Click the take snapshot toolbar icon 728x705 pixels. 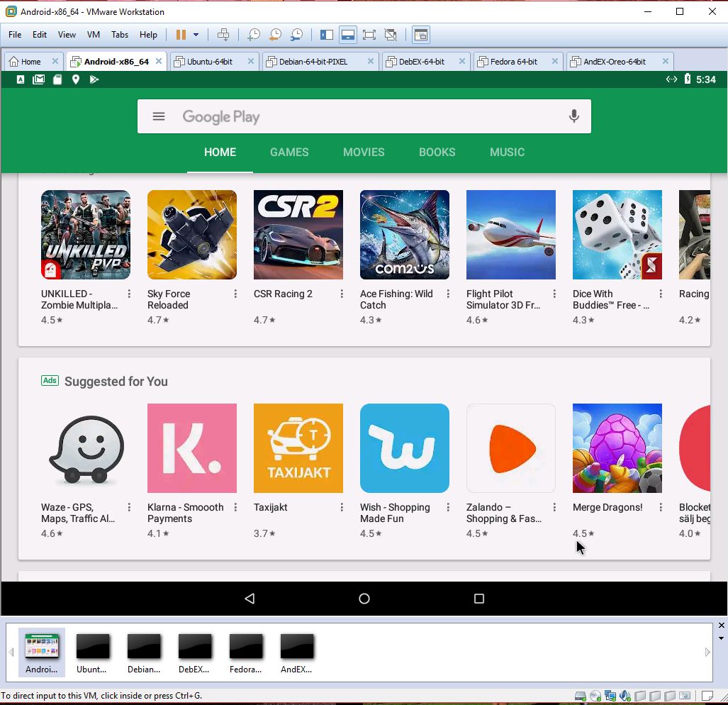(254, 35)
